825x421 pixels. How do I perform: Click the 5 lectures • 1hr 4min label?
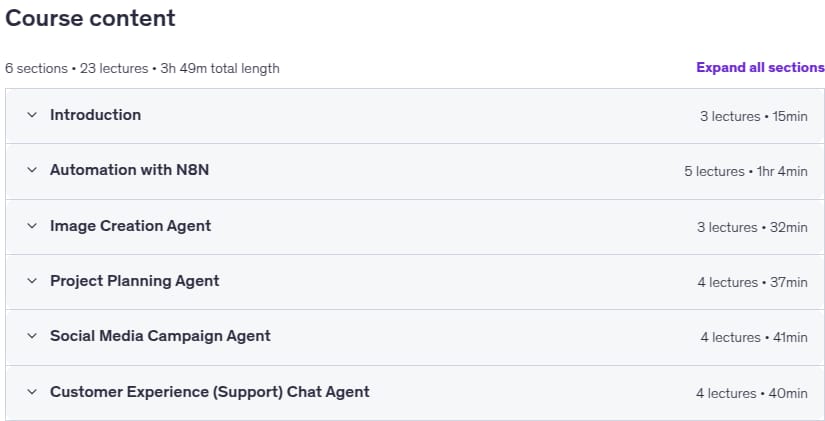pos(746,172)
